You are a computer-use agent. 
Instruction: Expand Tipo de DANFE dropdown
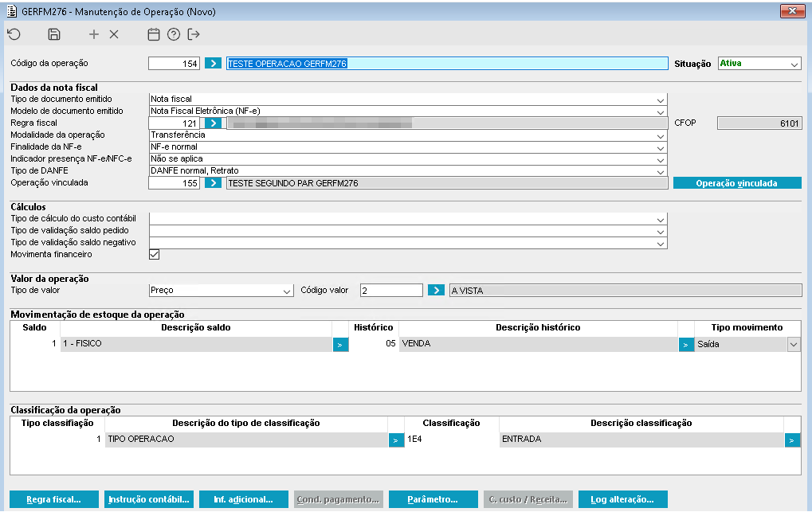[661, 171]
